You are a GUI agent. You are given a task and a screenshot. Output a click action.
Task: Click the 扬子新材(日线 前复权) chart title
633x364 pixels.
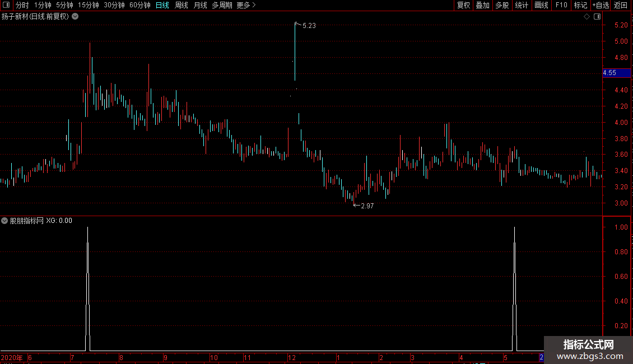[35, 17]
